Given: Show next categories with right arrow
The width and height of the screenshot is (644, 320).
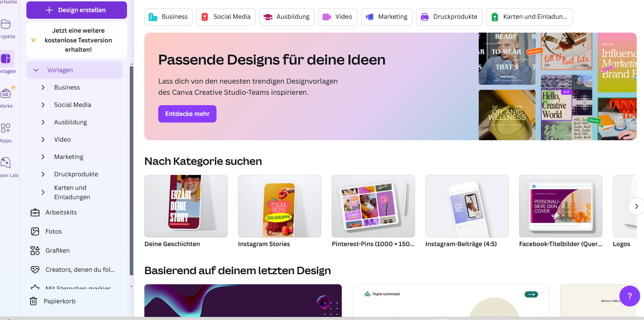Looking at the screenshot, I should [636, 206].
